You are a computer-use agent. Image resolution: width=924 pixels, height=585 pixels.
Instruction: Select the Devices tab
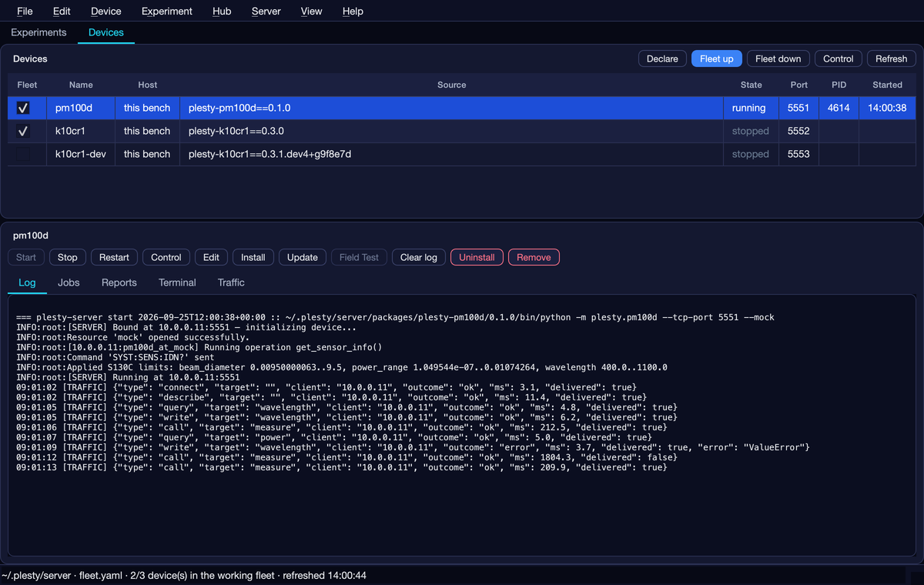point(106,32)
